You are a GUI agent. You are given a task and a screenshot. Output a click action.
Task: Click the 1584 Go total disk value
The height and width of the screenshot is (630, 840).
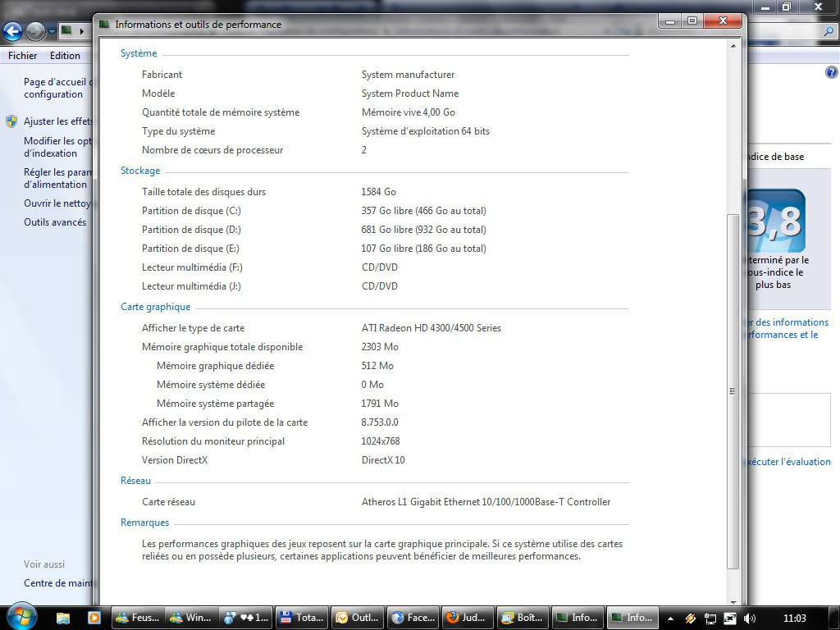[x=379, y=192]
